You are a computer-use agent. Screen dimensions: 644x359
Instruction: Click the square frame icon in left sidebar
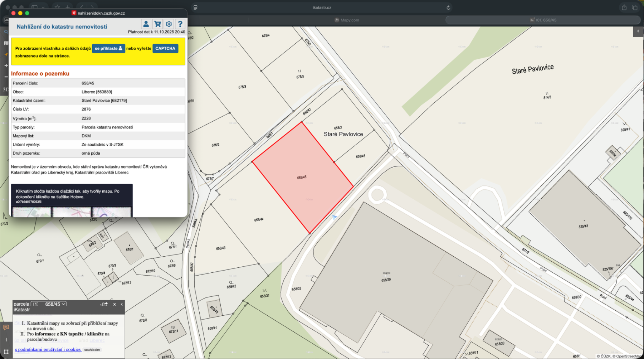6,352
